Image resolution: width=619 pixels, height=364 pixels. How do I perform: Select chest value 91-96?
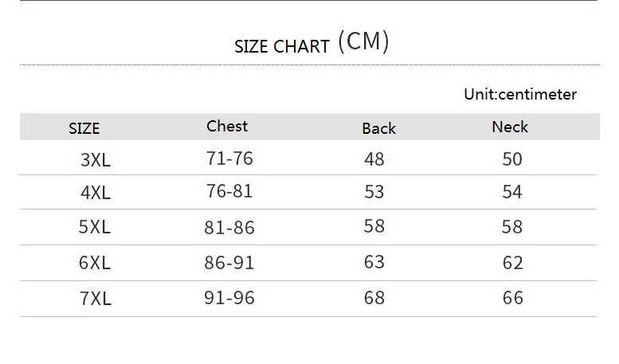coord(229,298)
